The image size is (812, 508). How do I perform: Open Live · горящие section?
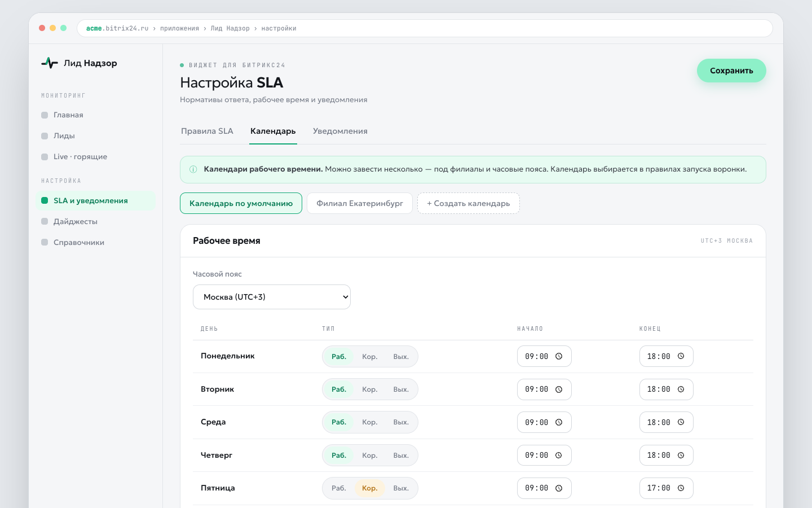pos(95,157)
